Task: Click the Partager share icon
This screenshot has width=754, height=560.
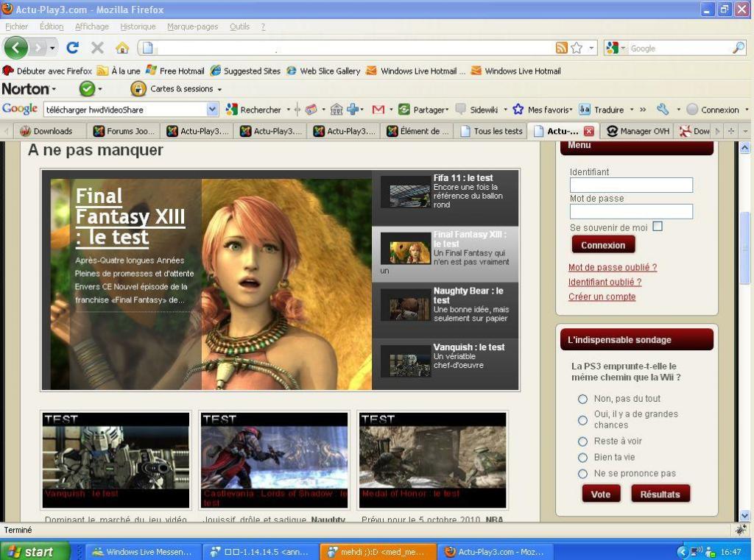Action: click(x=404, y=110)
